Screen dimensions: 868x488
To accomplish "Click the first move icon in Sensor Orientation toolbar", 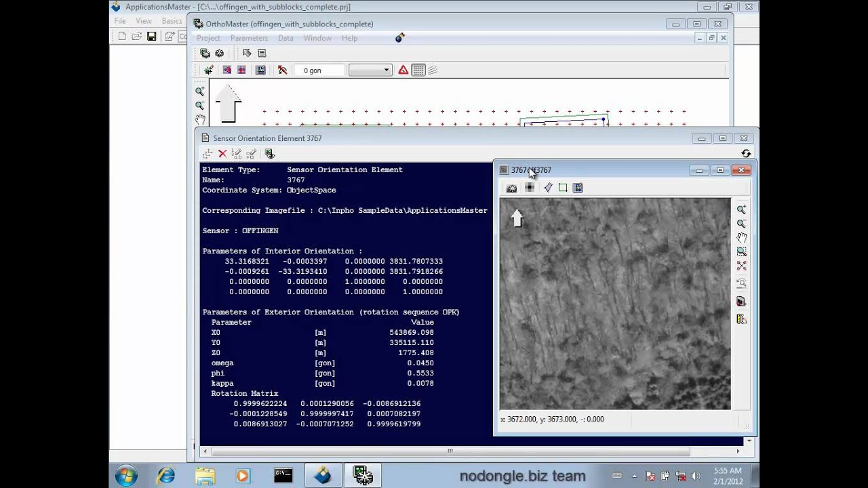I will coord(208,154).
